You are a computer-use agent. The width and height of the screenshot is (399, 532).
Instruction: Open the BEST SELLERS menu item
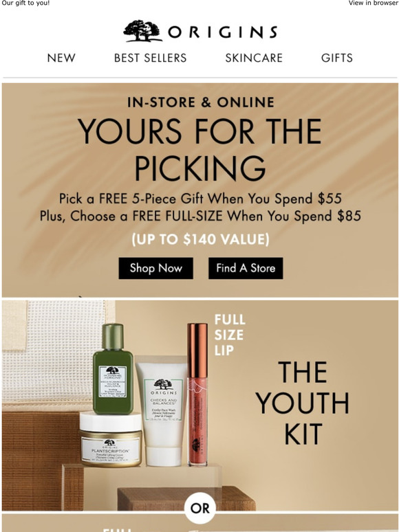pyautogui.click(x=150, y=58)
